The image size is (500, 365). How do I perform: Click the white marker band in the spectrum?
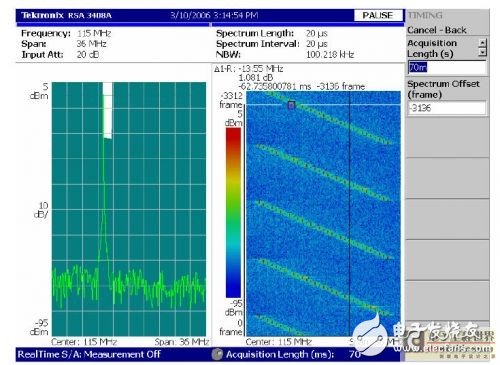[107, 110]
